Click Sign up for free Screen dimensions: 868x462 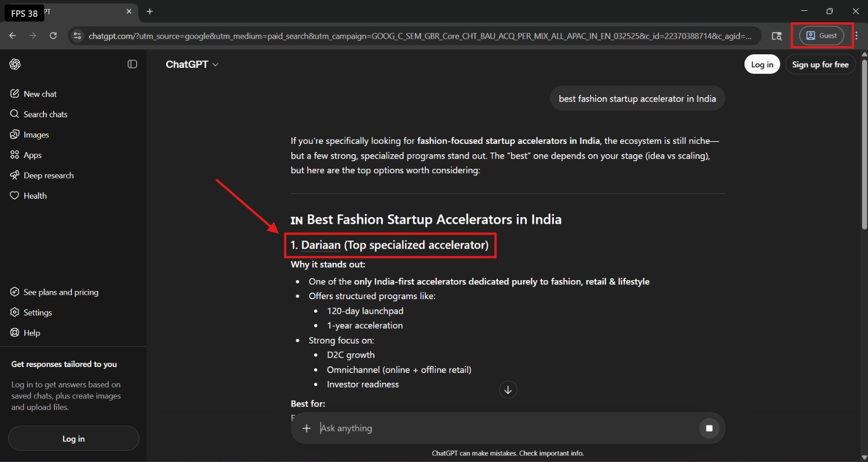coord(820,65)
